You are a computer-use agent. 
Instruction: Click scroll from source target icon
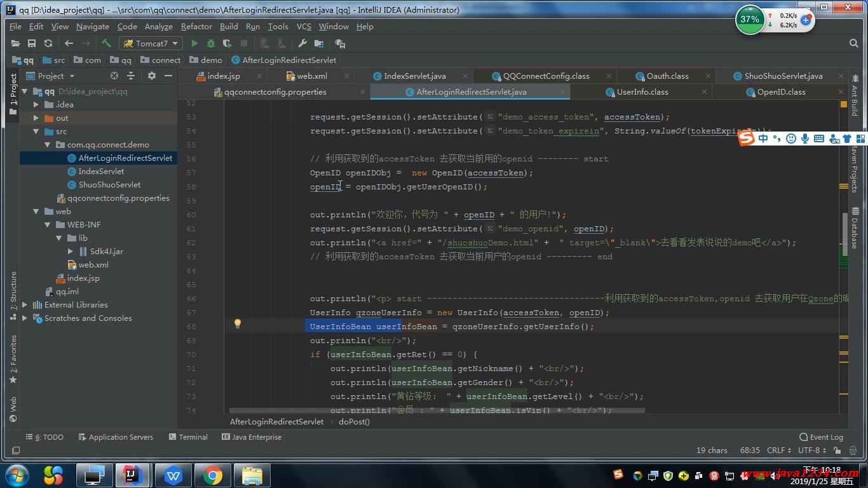(114, 76)
